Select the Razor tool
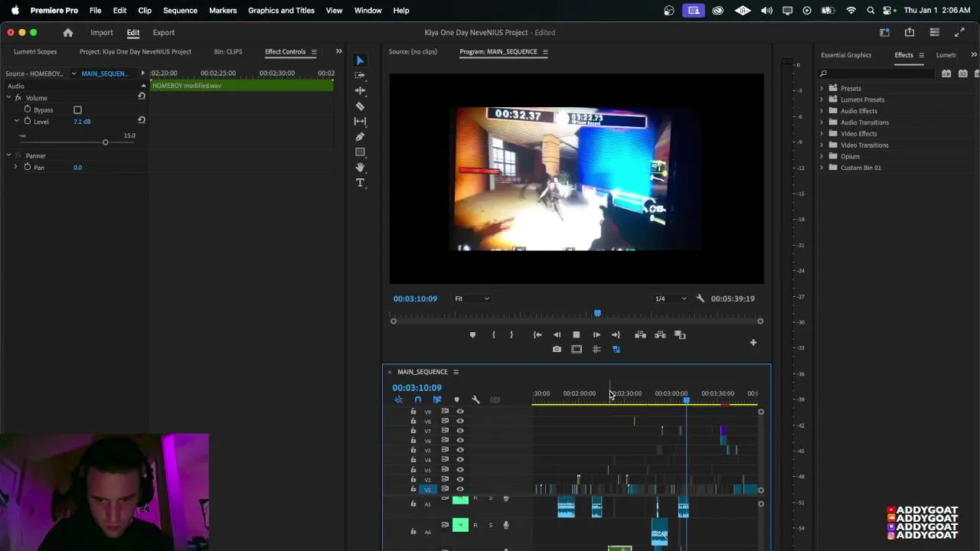Screen dimensions: 980x551 (360, 106)
